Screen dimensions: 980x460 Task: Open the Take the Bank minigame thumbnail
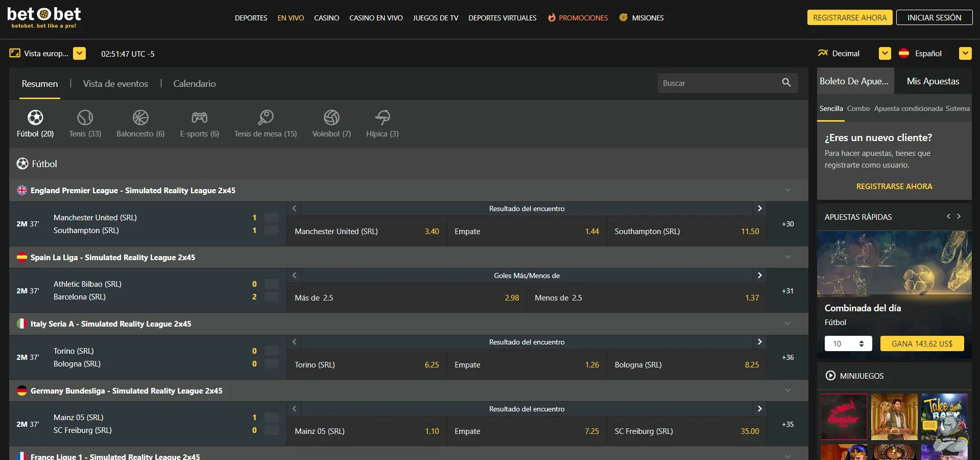tap(944, 417)
